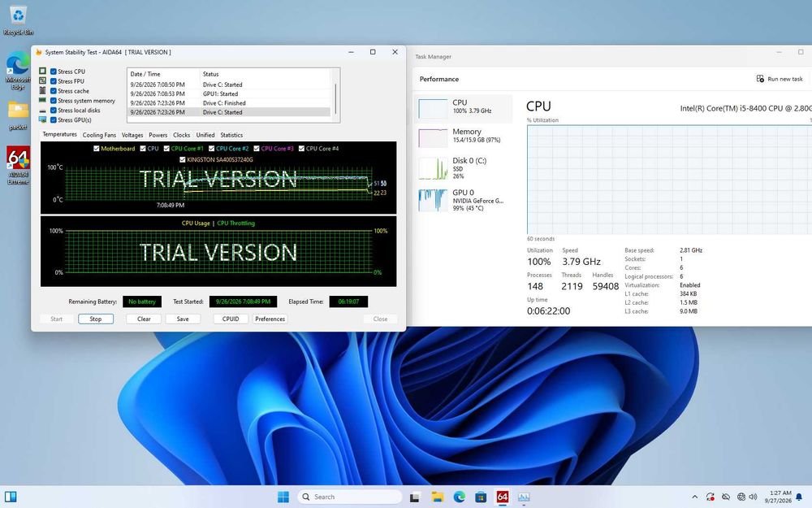Open the Windows Start menu
Screen dimensions: 812x508
pos(283,497)
